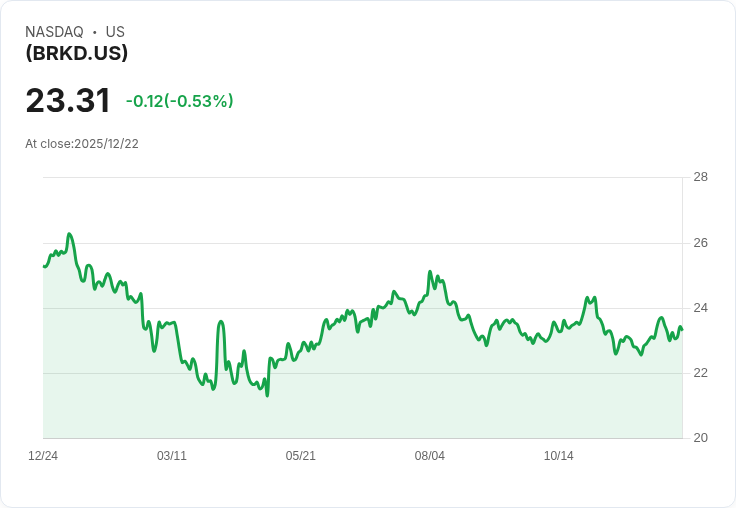Jump to the 12/24 date marker
Screen dimensions: 736x508
pos(43,456)
